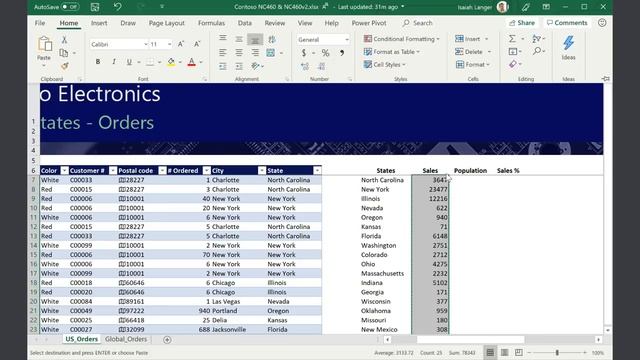Switch to Page Layout view icon
The width and height of the screenshot is (640, 360).
(504, 353)
